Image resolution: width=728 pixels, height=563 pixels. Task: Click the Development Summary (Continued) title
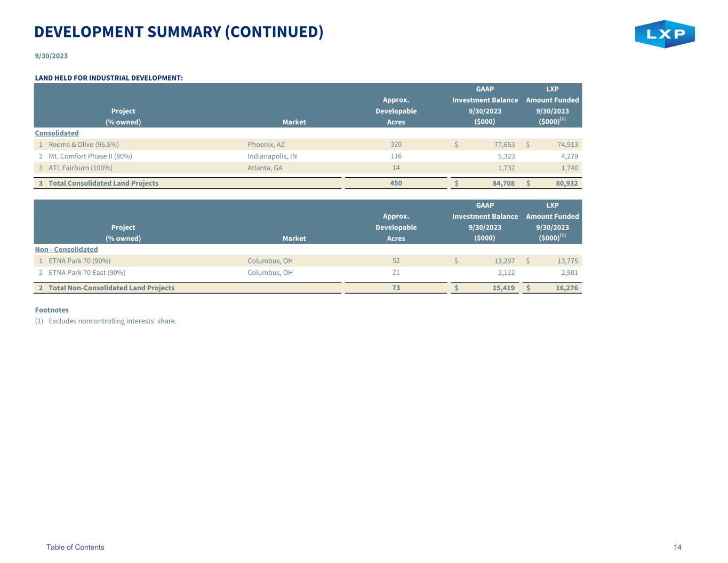click(179, 32)
